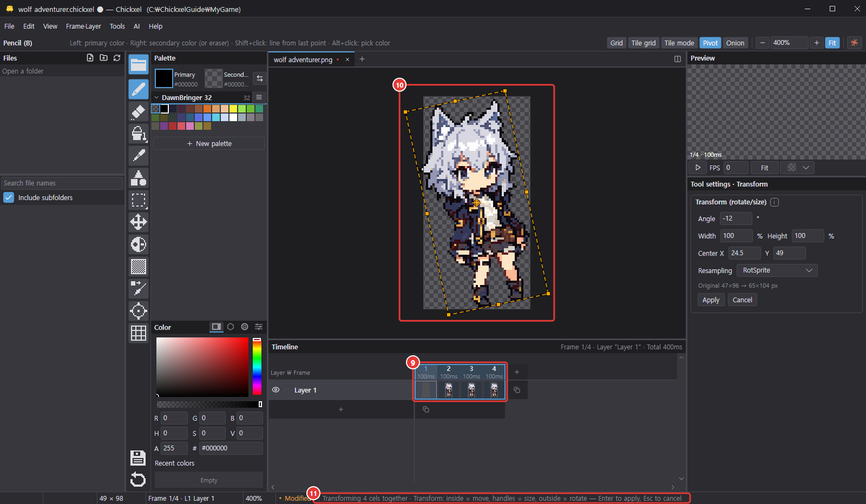This screenshot has width=866, height=504.
Task: Click the Save floppy disk icon
Action: pyautogui.click(x=138, y=457)
